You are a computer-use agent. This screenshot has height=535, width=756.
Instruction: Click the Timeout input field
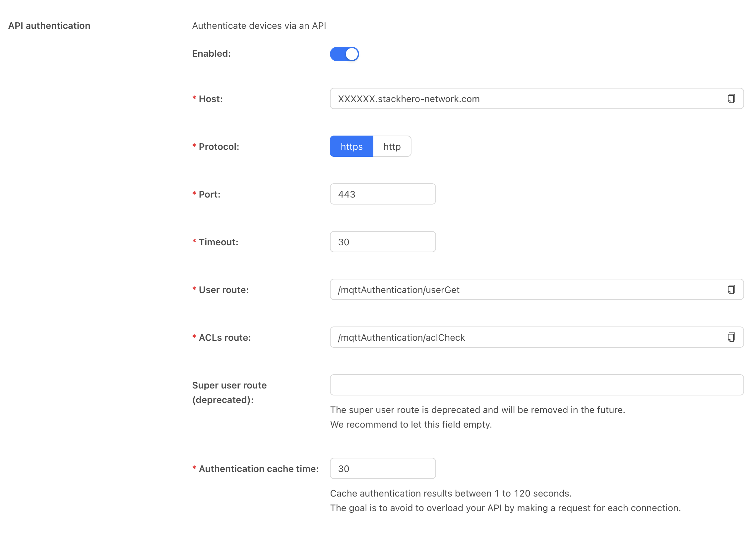click(383, 242)
